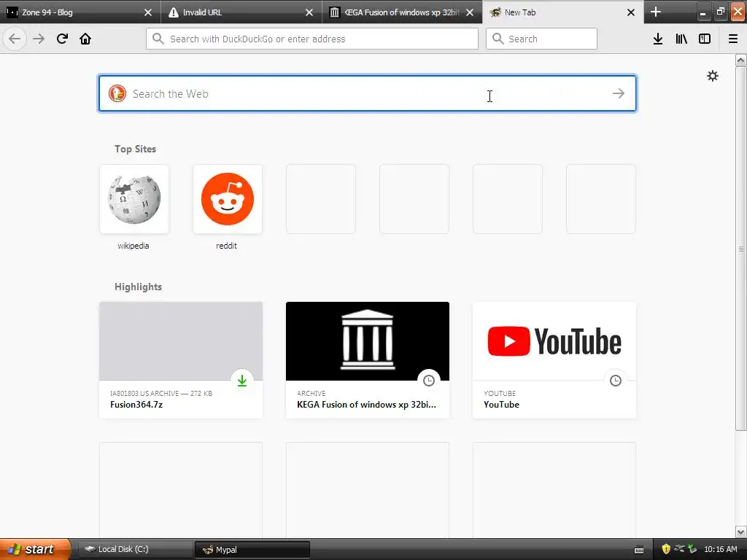Click network connection tray icon
This screenshot has height=560, width=747.
(679, 549)
